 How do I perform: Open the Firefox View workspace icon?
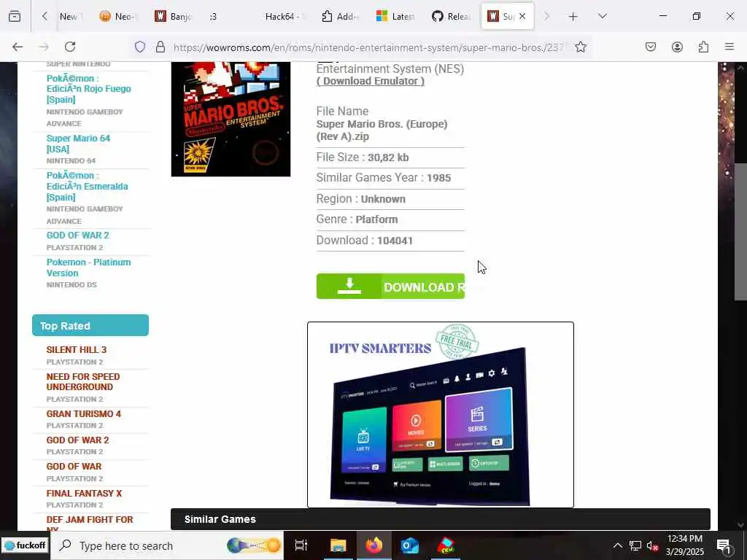[x=15, y=16]
